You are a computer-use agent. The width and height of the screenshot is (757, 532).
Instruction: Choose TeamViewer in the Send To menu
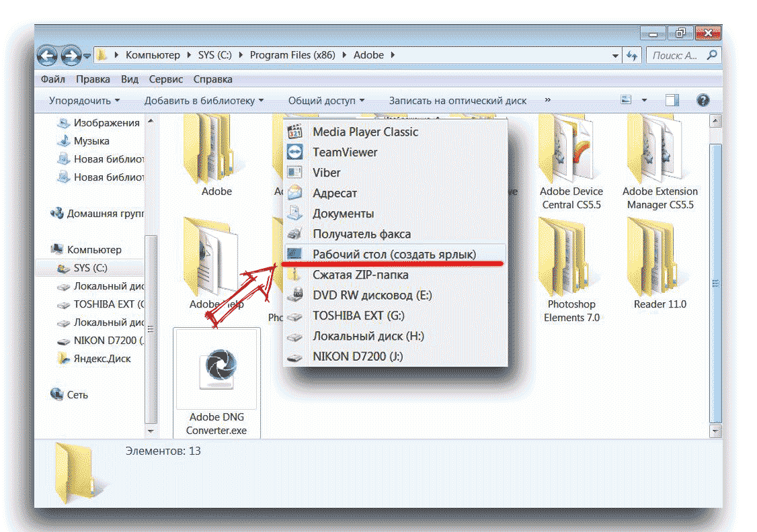click(395, 152)
